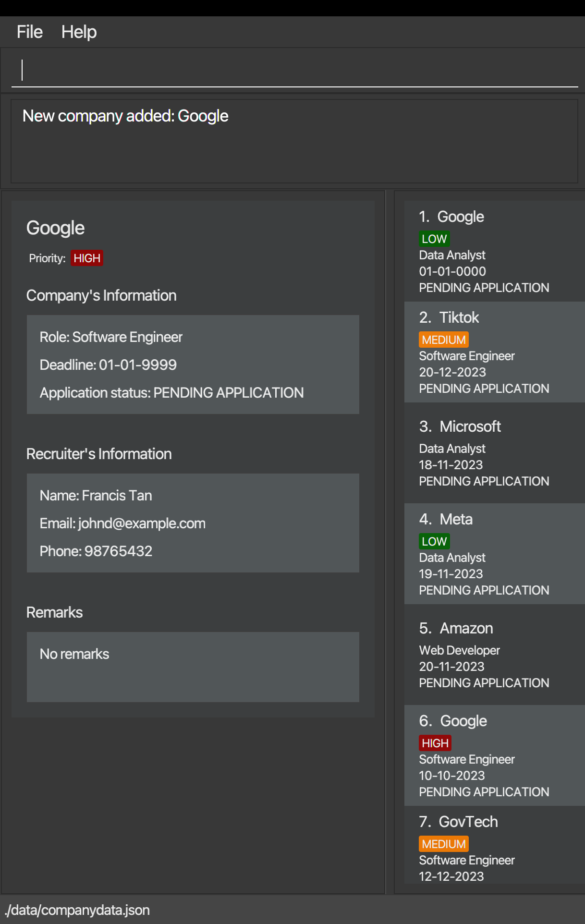The height and width of the screenshot is (924, 585).
Task: Click 'Phone: 98765432' text
Action: pos(96,551)
